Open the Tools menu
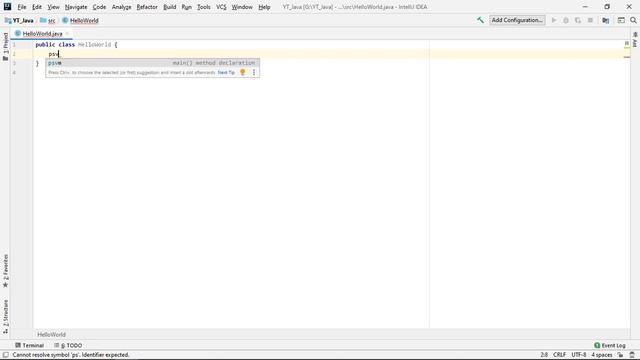Image resolution: width=640 pixels, height=360 pixels. [x=204, y=7]
